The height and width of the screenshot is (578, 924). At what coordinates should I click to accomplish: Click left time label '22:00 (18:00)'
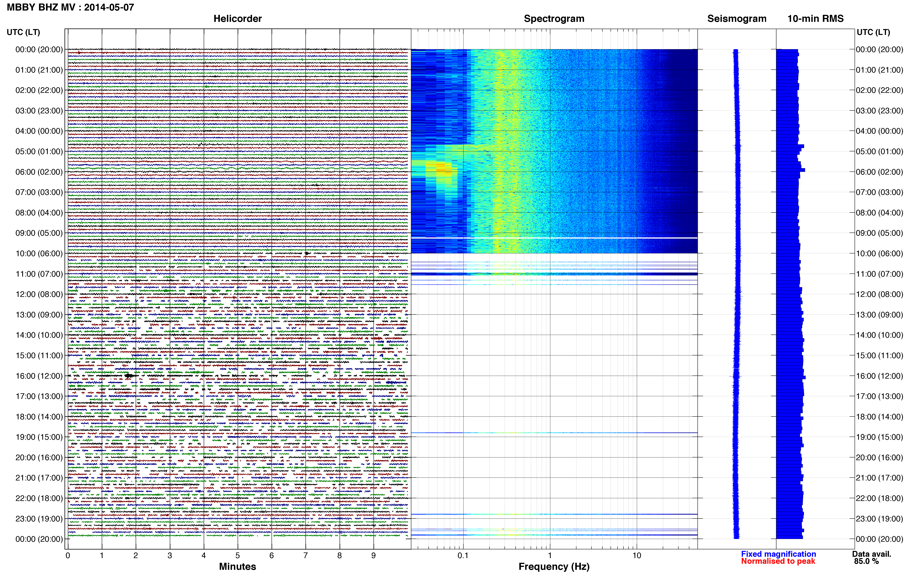tap(39, 498)
